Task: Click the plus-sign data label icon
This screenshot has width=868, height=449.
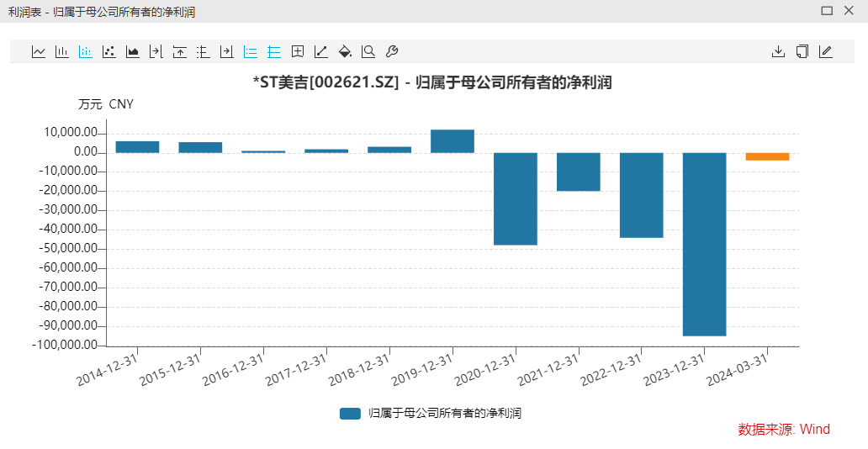Action: 298,51
